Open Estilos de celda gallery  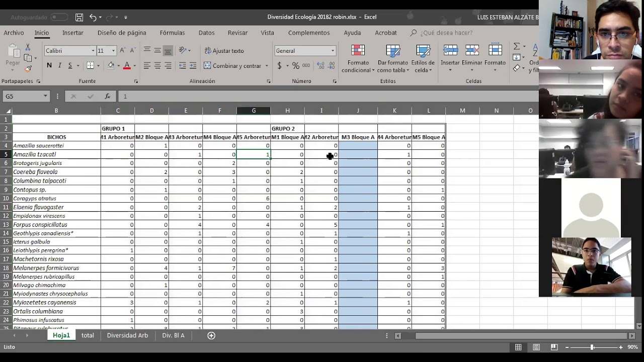point(423,59)
